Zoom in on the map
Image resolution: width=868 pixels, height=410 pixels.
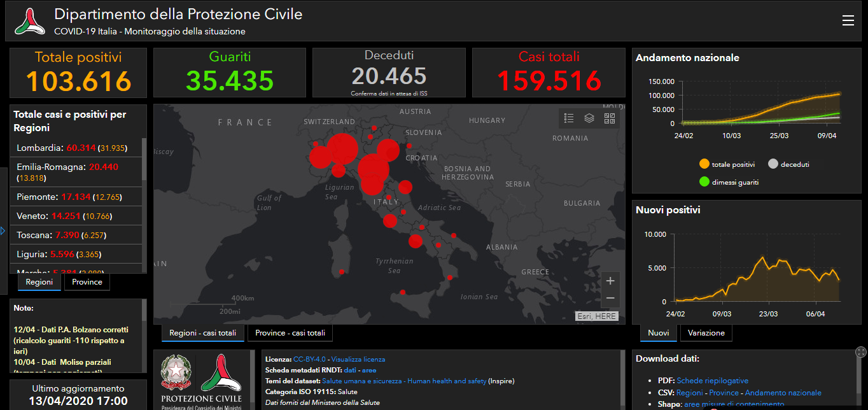pyautogui.click(x=610, y=281)
